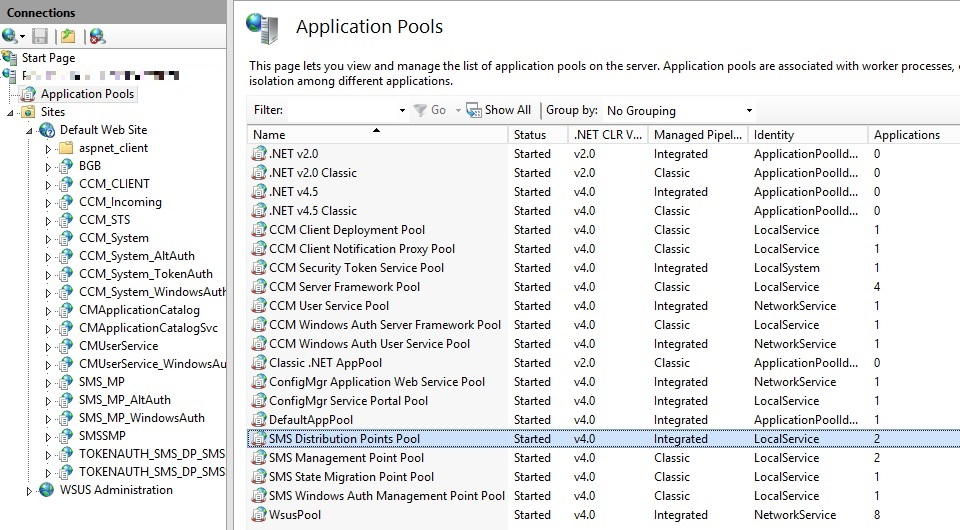The height and width of the screenshot is (530, 960).
Task: Sort by .NET CLR Version column header
Action: click(x=608, y=135)
